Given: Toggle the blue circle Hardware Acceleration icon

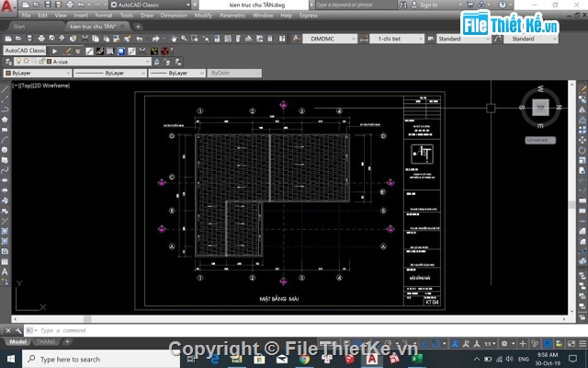Looking at the screenshot, I should 548,343.
